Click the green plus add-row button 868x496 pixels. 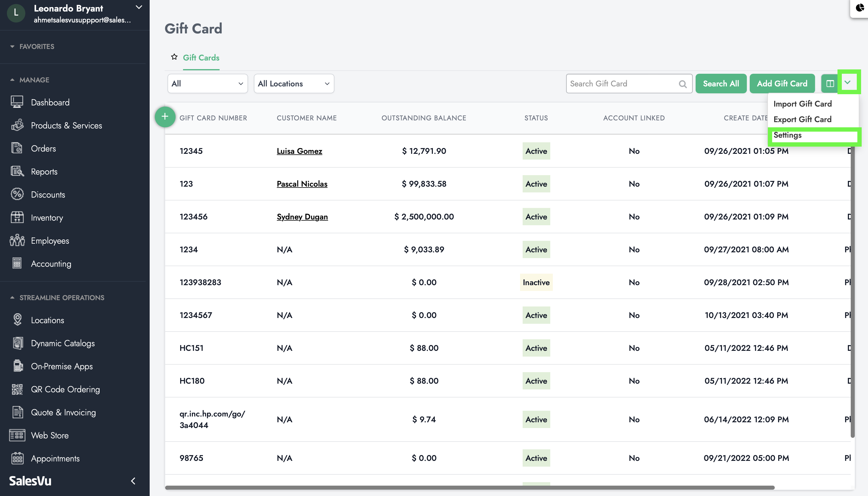[165, 117]
